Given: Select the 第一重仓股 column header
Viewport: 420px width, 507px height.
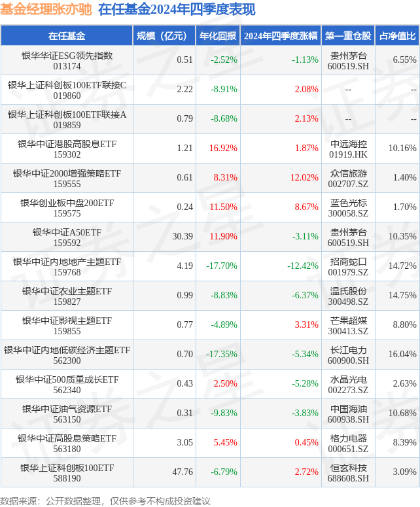Looking at the screenshot, I should [348, 36].
